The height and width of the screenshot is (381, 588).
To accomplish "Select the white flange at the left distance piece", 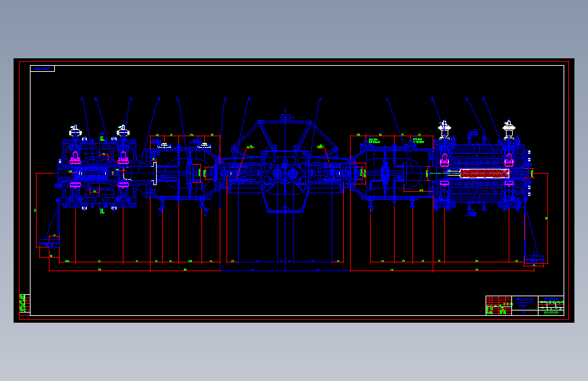I will (x=154, y=174).
